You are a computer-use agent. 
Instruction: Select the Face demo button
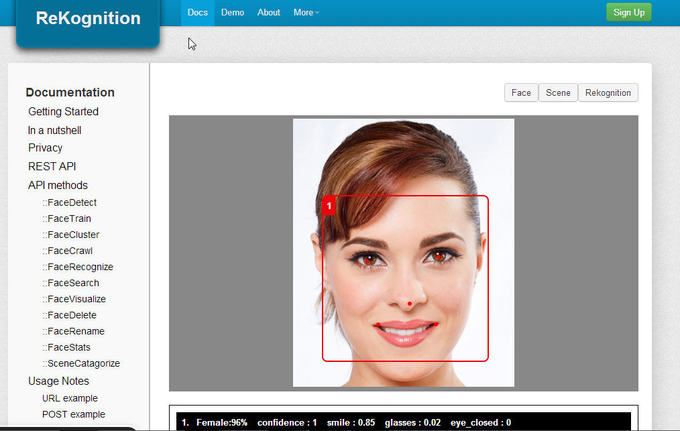coord(521,93)
